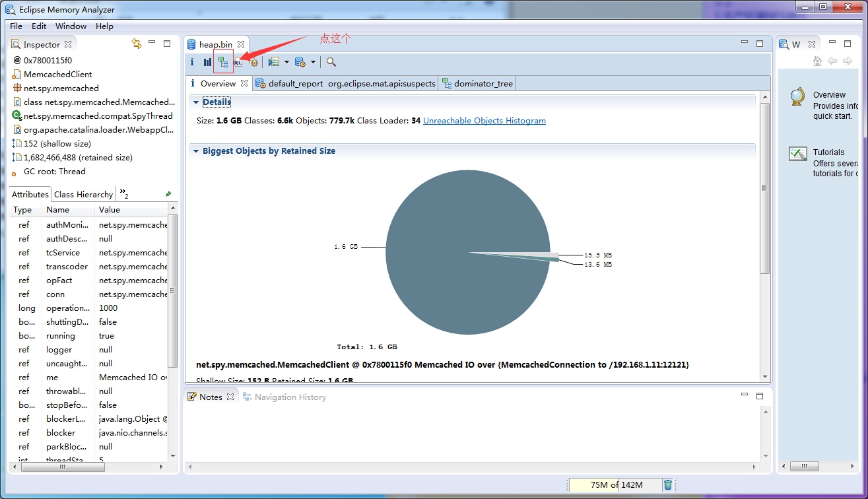Image resolution: width=868 pixels, height=499 pixels.
Task: Find object by address magnifier icon
Action: (x=331, y=62)
